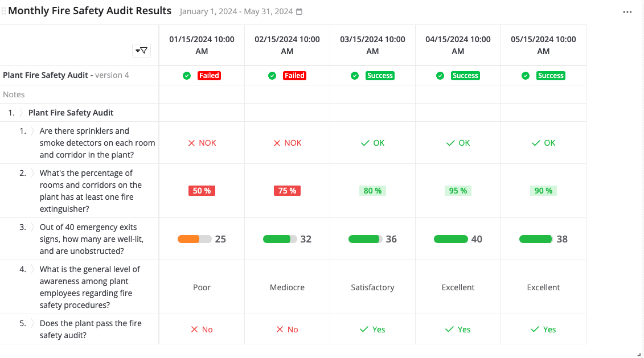Open the ellipsis options menu at top right

point(627,11)
